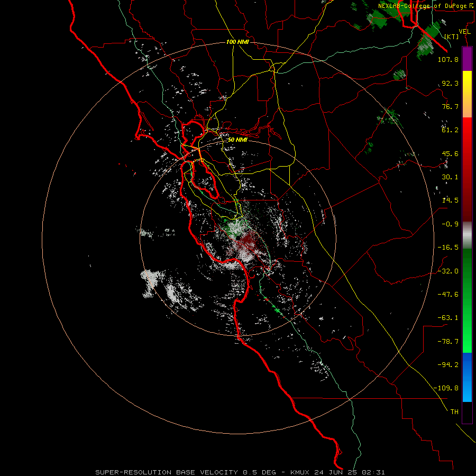
Task: Click the Super-Resolution Base Velocity caption
Action: click(x=240, y=472)
